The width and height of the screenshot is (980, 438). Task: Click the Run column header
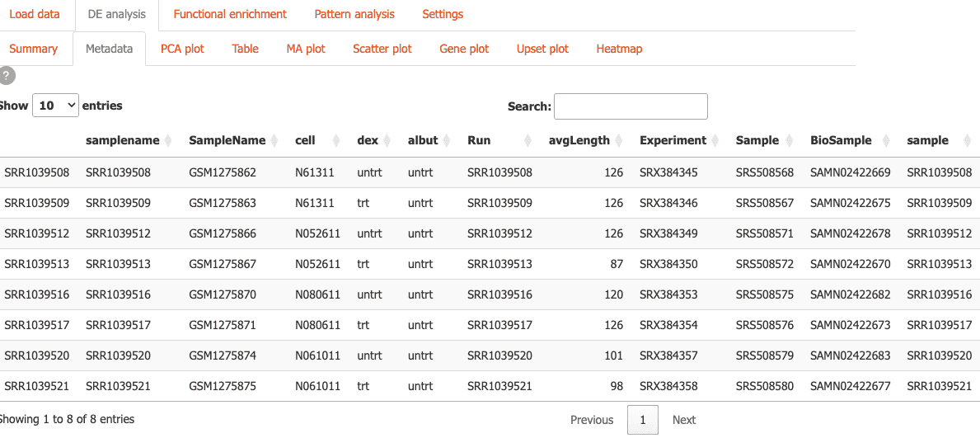[x=479, y=141]
